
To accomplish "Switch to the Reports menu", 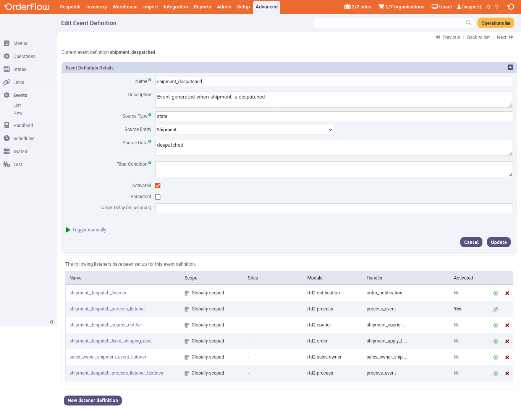I will click(x=202, y=6).
